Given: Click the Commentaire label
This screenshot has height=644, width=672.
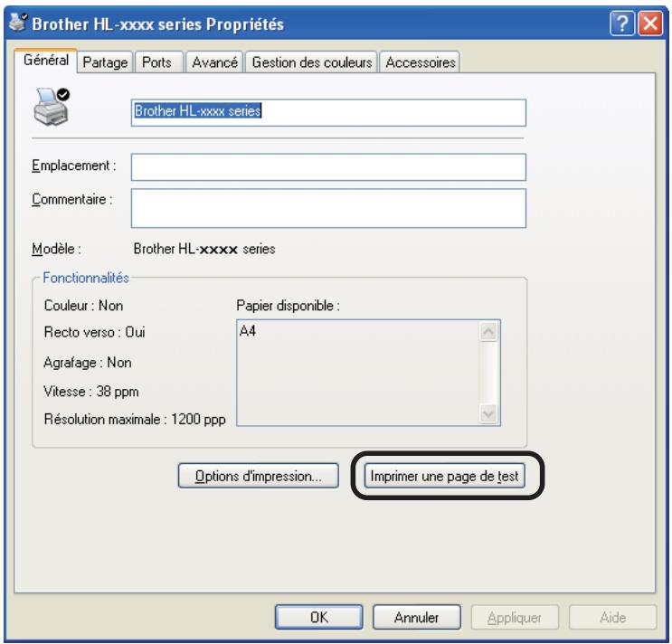Looking at the screenshot, I should pos(72,199).
